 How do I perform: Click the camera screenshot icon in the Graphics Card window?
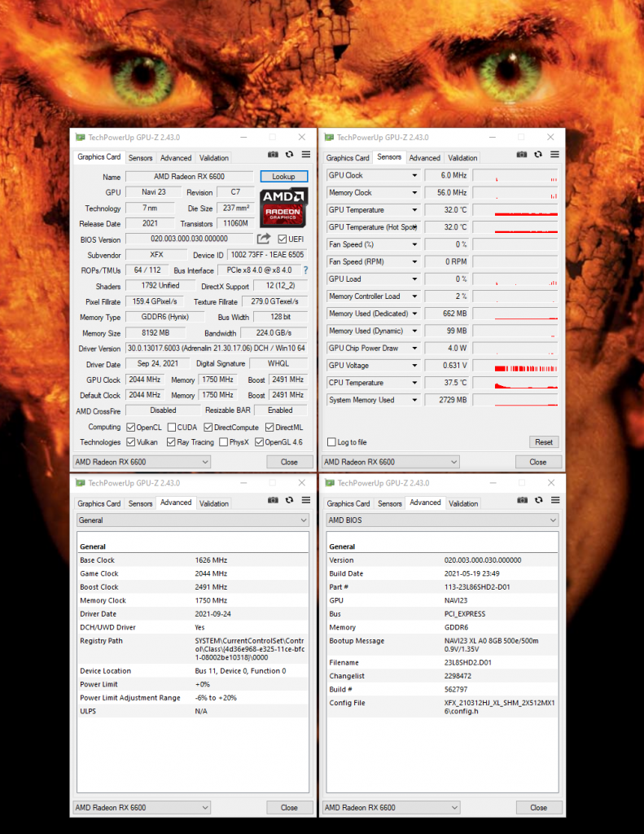pyautogui.click(x=273, y=154)
